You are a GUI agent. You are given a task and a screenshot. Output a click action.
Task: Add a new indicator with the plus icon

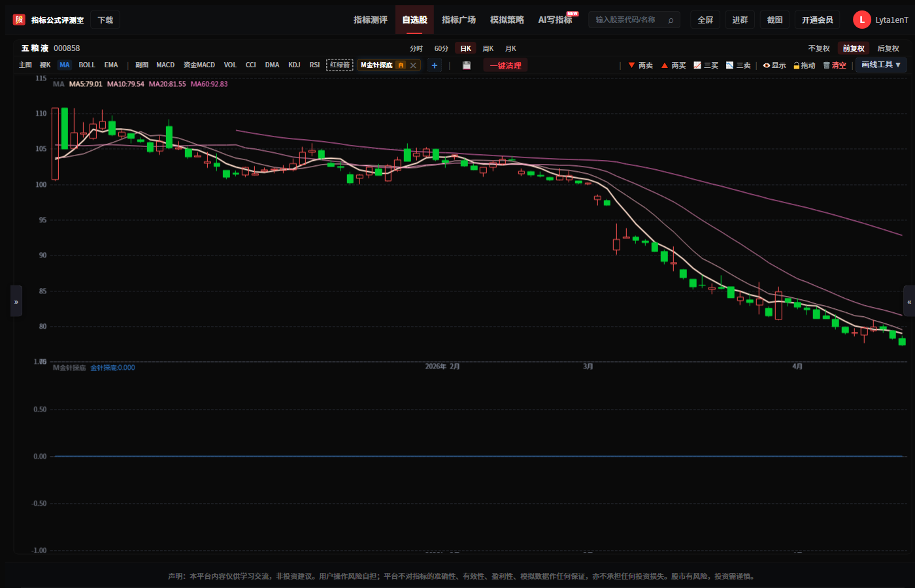point(435,65)
